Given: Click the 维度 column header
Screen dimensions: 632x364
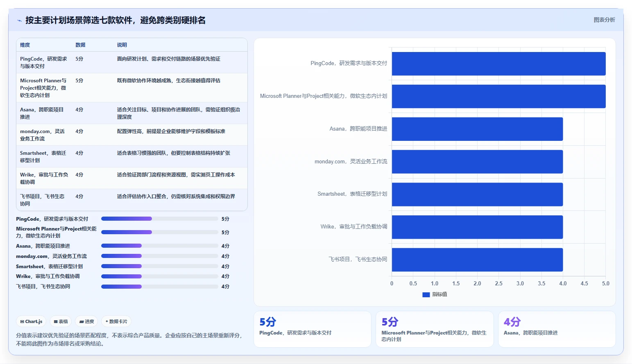Looking at the screenshot, I should pos(25,45).
